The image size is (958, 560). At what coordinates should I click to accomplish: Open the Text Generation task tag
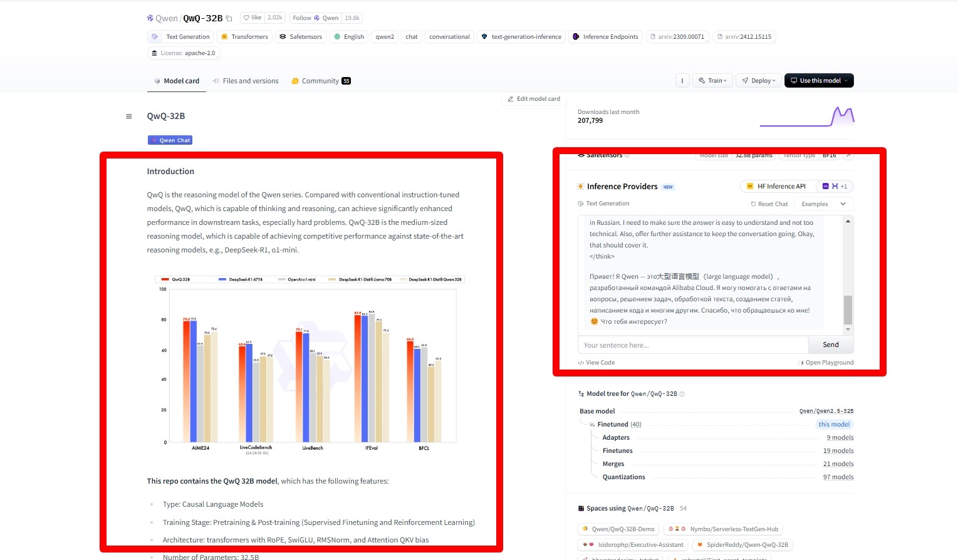click(x=181, y=36)
